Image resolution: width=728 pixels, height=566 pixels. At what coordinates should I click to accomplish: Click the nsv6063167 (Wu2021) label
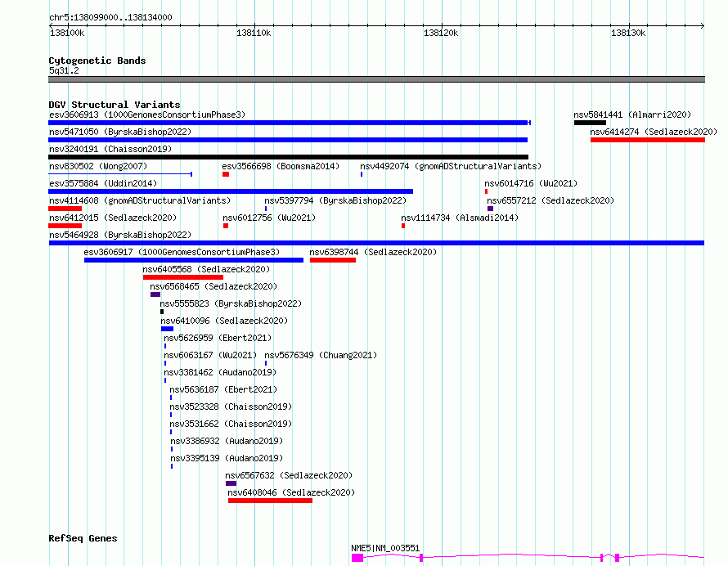pos(210,355)
